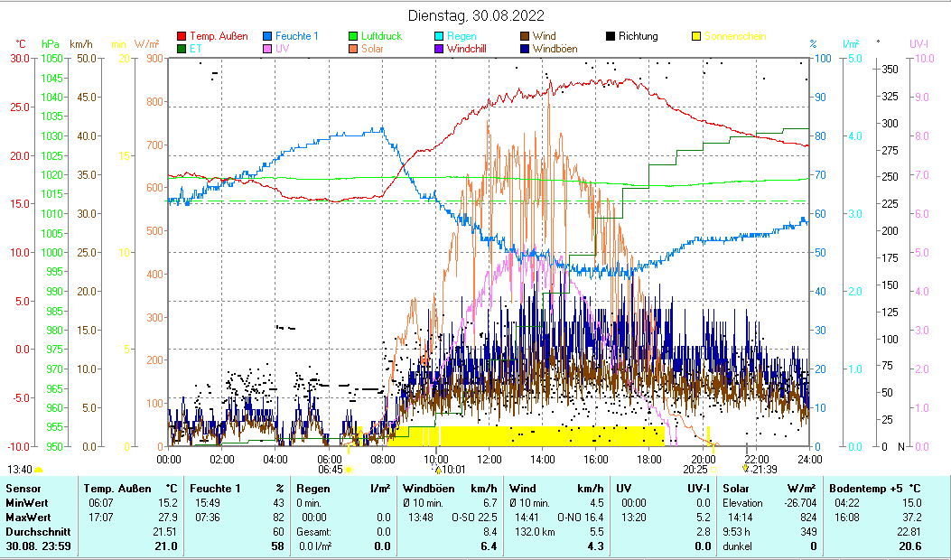Select the dark green ET legend square

coord(182,49)
